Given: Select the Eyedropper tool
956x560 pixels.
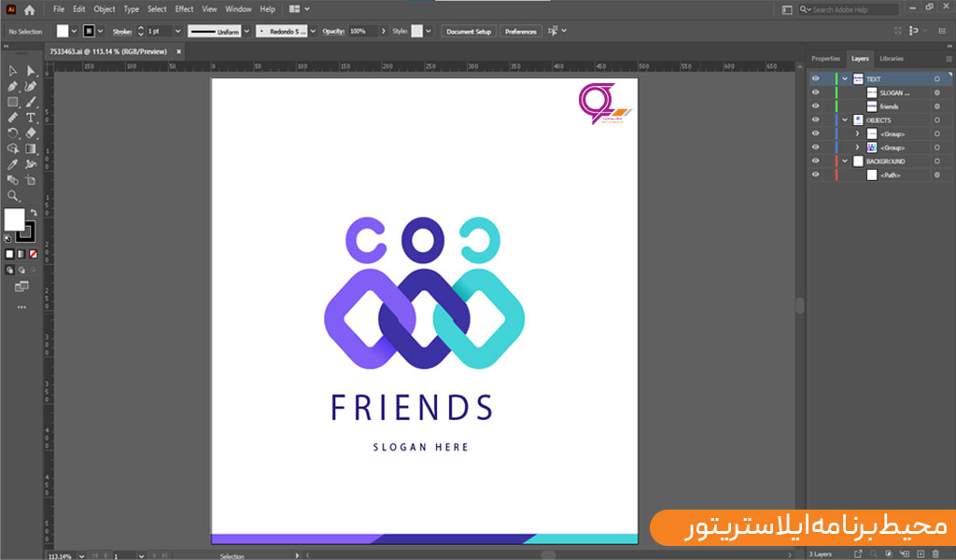Looking at the screenshot, I should coord(13,164).
